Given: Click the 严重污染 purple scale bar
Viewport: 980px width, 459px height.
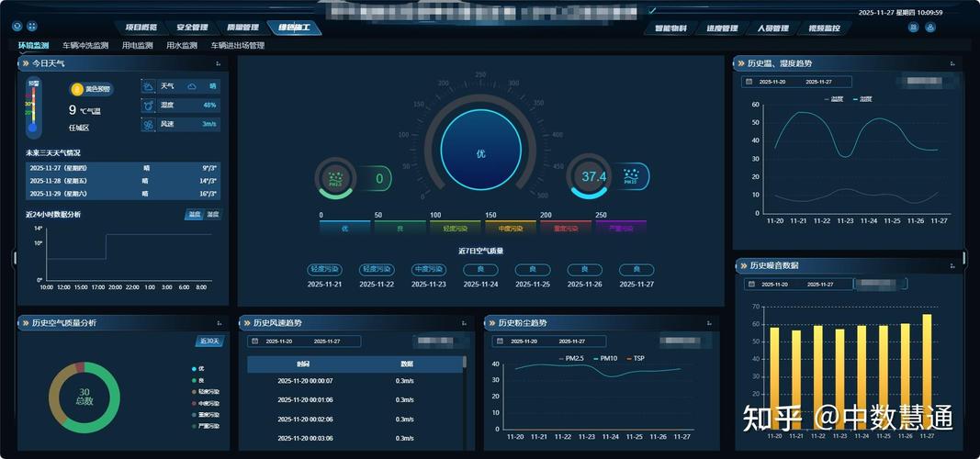Looking at the screenshot, I should click(x=621, y=227).
